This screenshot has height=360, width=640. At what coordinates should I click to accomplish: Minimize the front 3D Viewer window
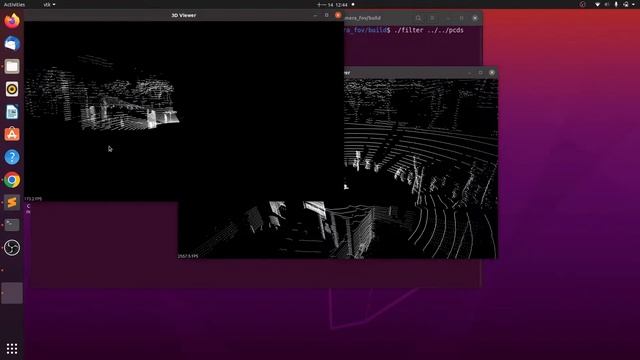point(315,15)
